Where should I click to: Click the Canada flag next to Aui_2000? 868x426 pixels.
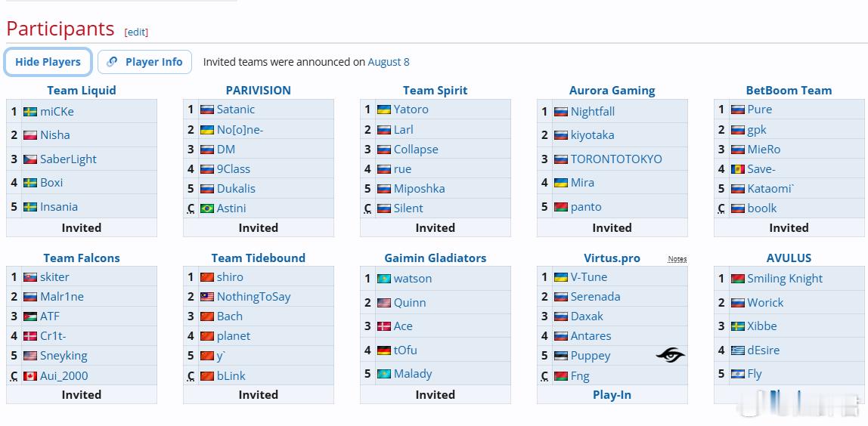point(30,376)
